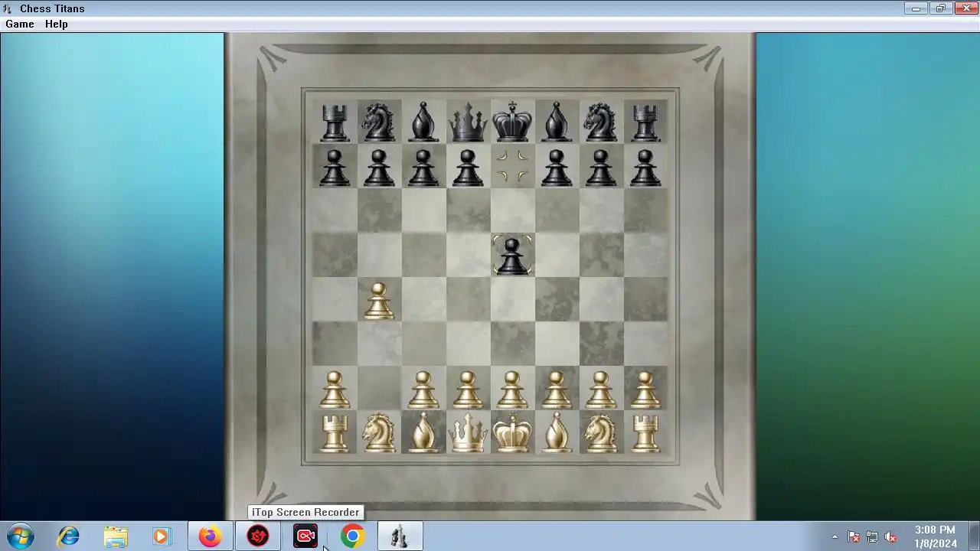This screenshot has width=980, height=551.
Task: Open the network status tray icon
Action: pos(872,537)
